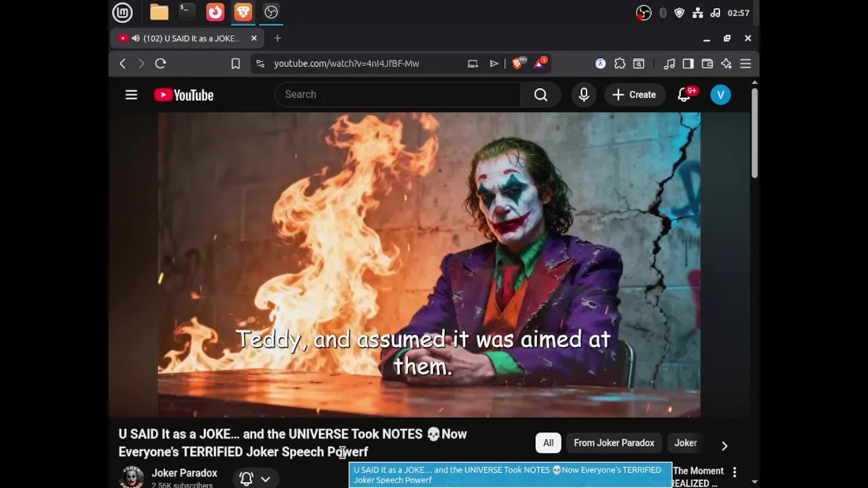Open subscription notification bell dropdown

click(255, 479)
